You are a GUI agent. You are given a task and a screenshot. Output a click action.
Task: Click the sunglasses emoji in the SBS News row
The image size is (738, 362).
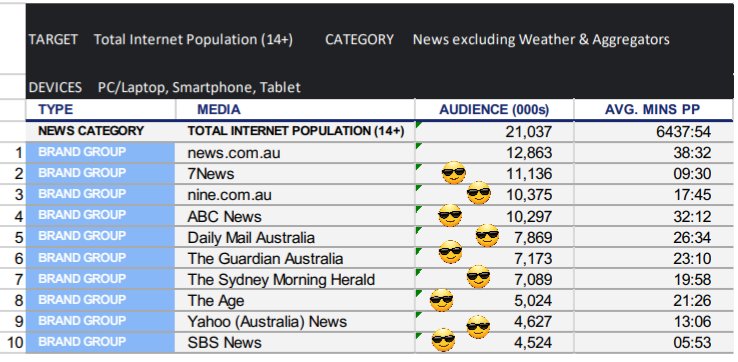(443, 340)
